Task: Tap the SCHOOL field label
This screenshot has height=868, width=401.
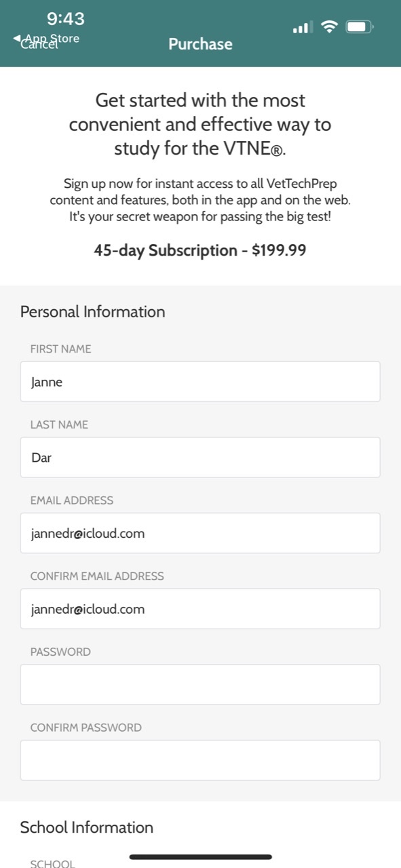Action: [52, 863]
